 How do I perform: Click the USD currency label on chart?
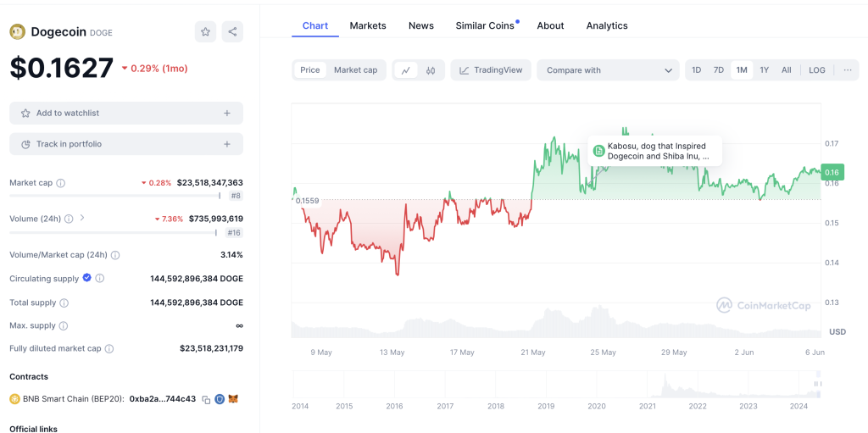(837, 331)
